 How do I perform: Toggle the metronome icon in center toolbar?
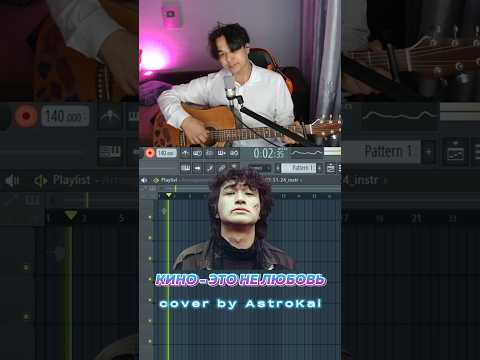pos(185,153)
